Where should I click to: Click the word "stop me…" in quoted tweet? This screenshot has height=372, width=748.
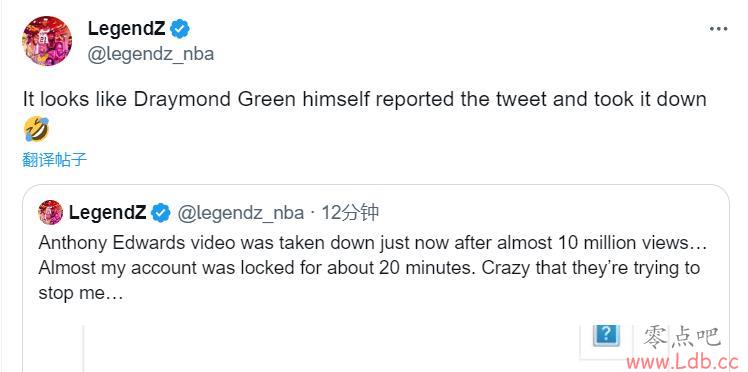tap(81, 293)
